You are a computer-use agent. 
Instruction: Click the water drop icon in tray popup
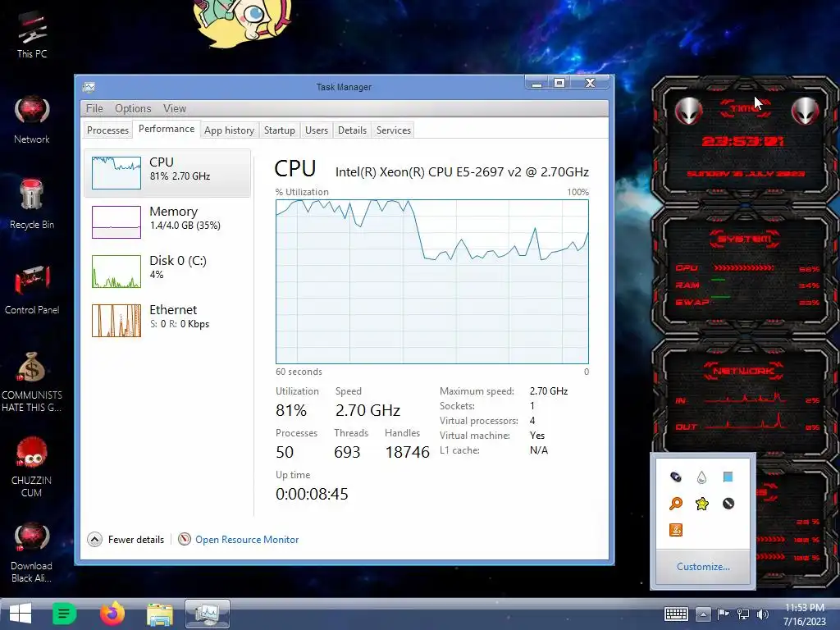click(x=702, y=477)
